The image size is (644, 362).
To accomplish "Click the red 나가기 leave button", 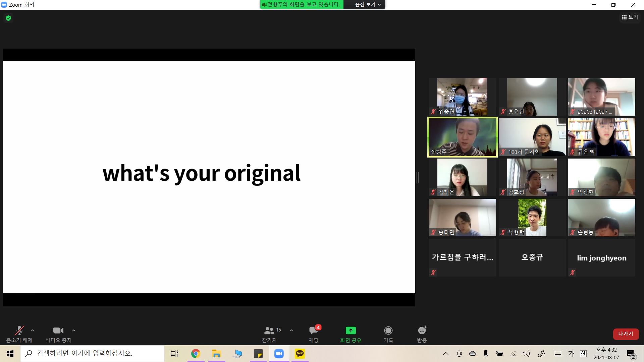I will coord(626,334).
